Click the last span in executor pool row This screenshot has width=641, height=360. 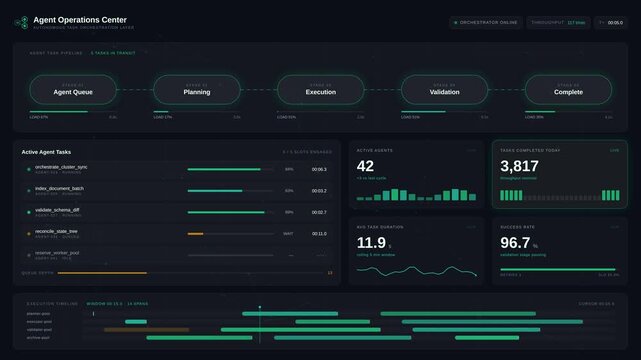tap(492, 322)
